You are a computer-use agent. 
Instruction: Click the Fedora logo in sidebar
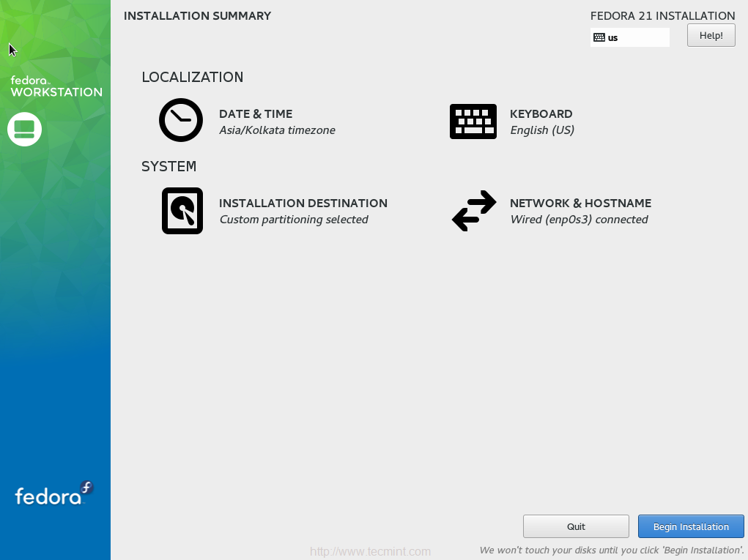coord(54,494)
